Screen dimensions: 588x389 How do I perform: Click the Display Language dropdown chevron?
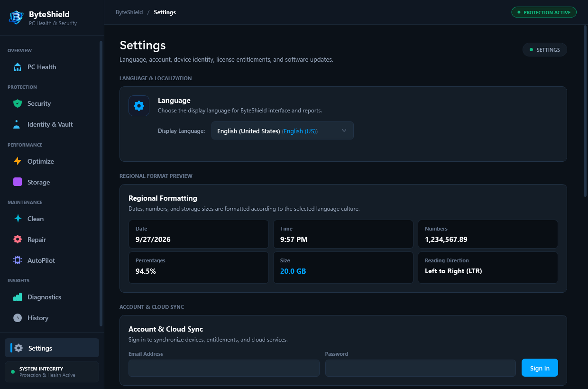coord(344,130)
